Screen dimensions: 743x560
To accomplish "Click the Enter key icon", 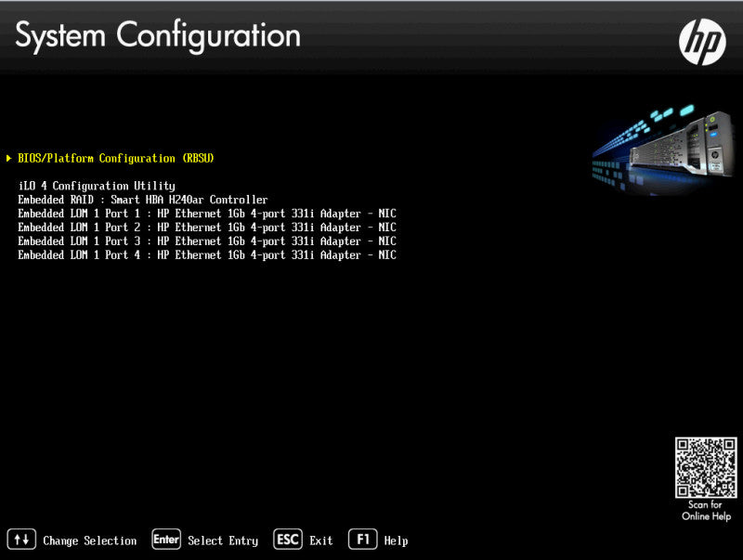I will 166,540.
